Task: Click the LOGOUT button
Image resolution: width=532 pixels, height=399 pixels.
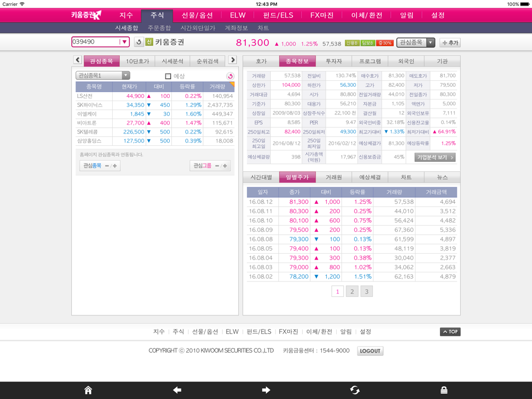Action: click(x=370, y=351)
